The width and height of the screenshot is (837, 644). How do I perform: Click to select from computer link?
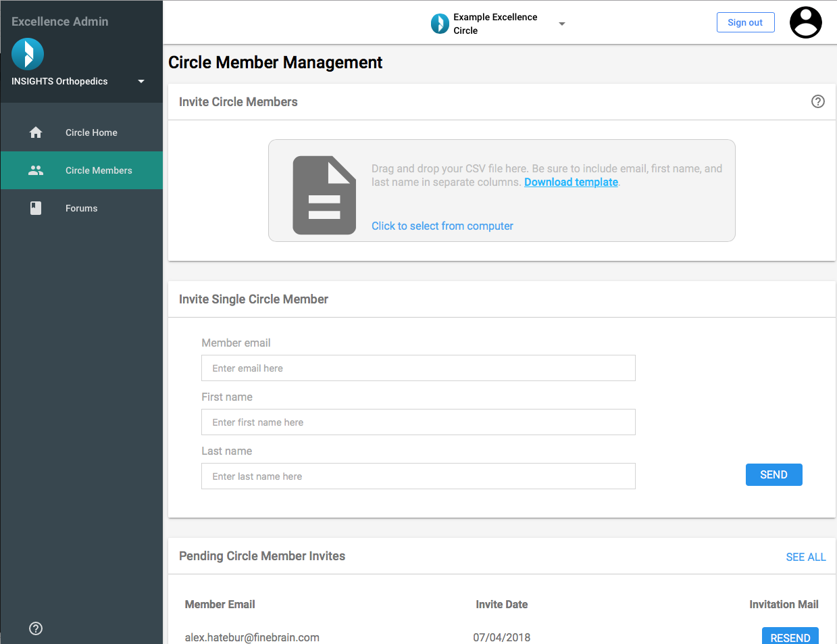pyautogui.click(x=442, y=226)
